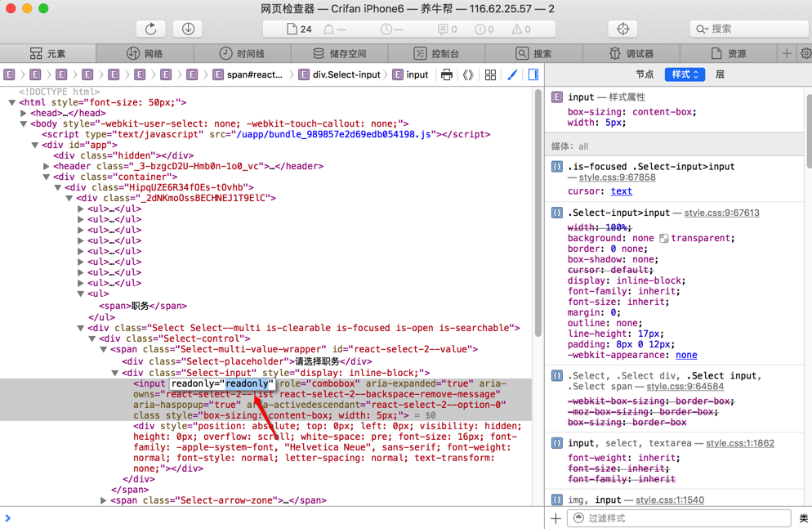Collapse the div class container node
The width and height of the screenshot is (812, 529).
[x=46, y=177]
